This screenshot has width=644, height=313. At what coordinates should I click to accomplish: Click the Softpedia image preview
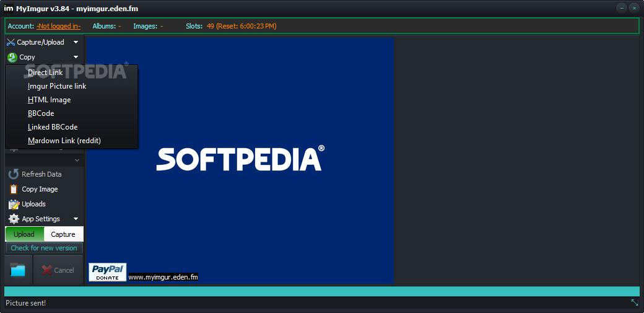click(240, 161)
